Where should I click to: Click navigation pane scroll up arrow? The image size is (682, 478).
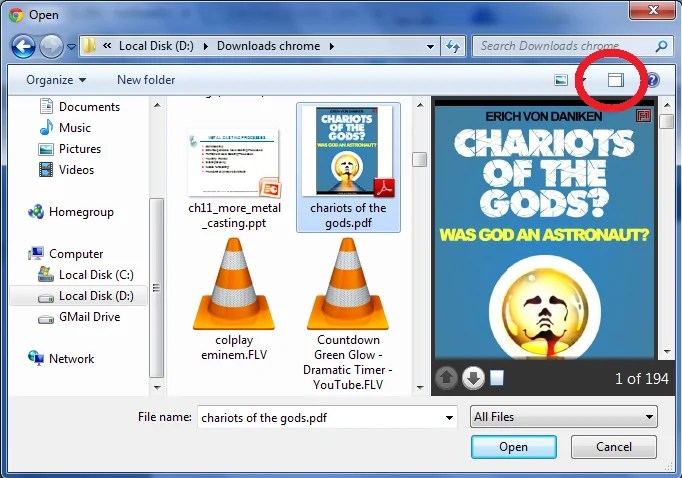coord(157,105)
